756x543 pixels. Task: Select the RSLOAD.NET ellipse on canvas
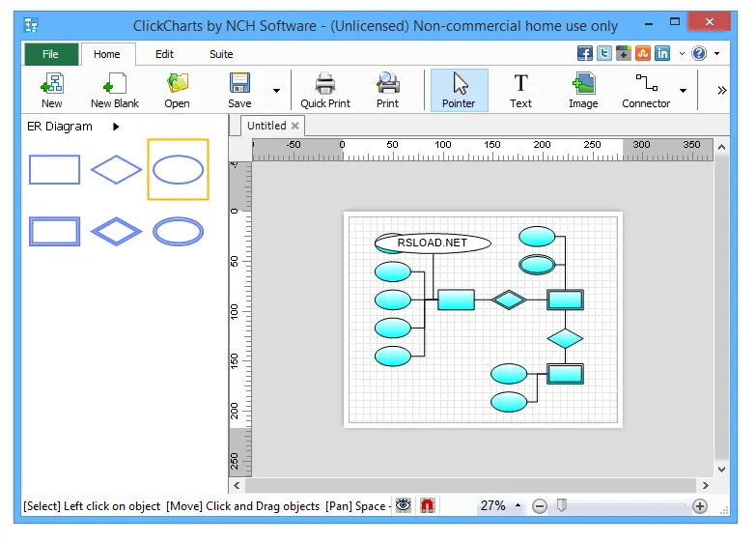(x=433, y=243)
